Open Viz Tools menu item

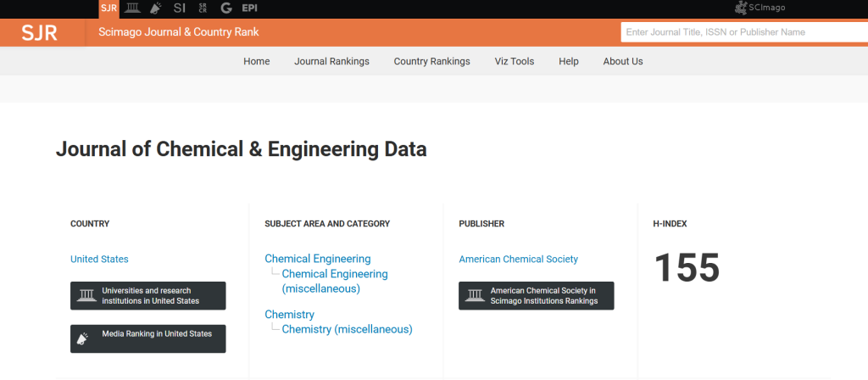(x=515, y=61)
